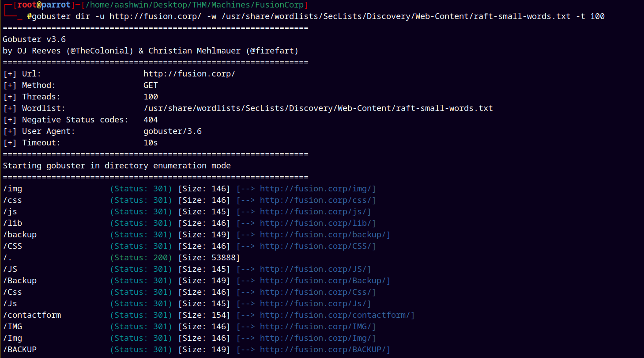This screenshot has width=644, height=358.
Task: Select the /Css capitalized path entry
Action: point(12,292)
